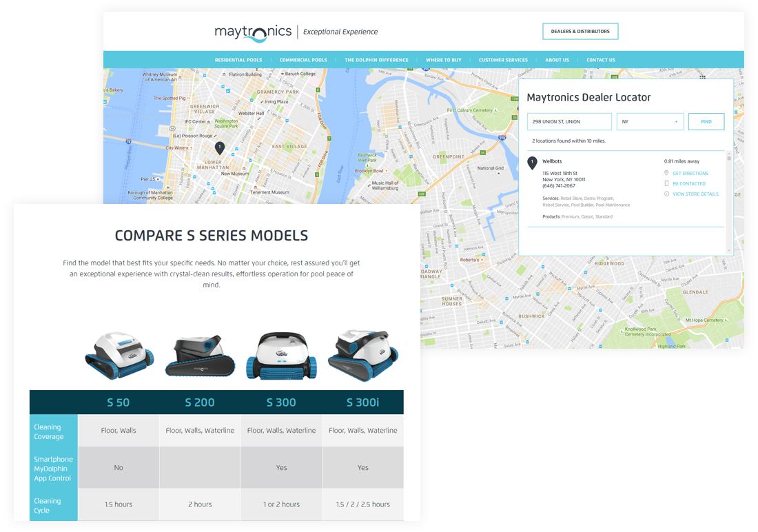758x532 pixels.
Task: Click the S 300i robot image
Action: click(x=363, y=356)
